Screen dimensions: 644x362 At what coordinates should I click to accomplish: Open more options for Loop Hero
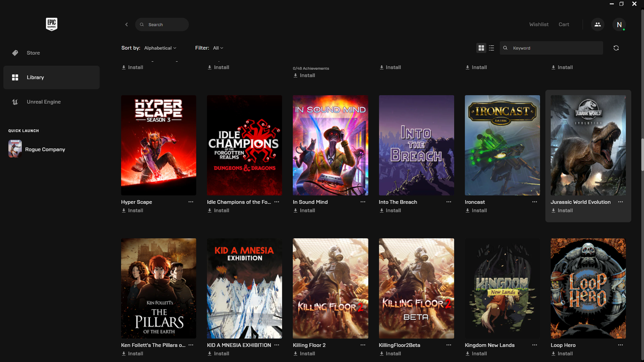pos(620,345)
